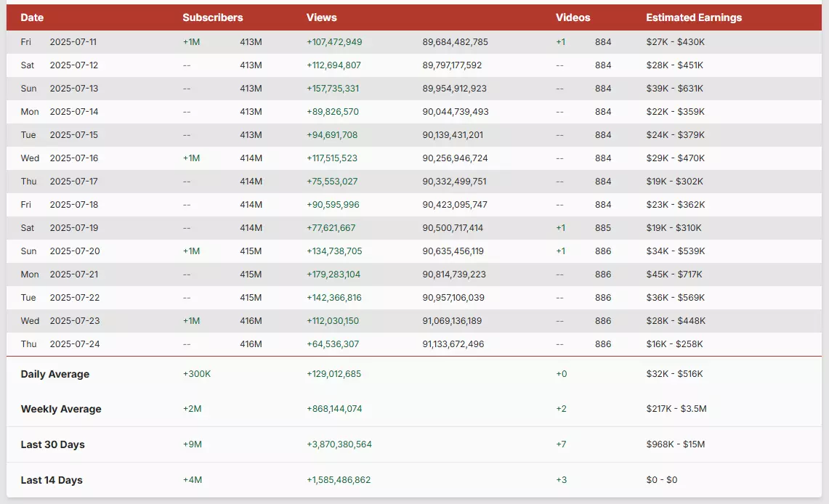Click views gain +77,621,667
Image resolution: width=829 pixels, height=504 pixels.
click(331, 228)
